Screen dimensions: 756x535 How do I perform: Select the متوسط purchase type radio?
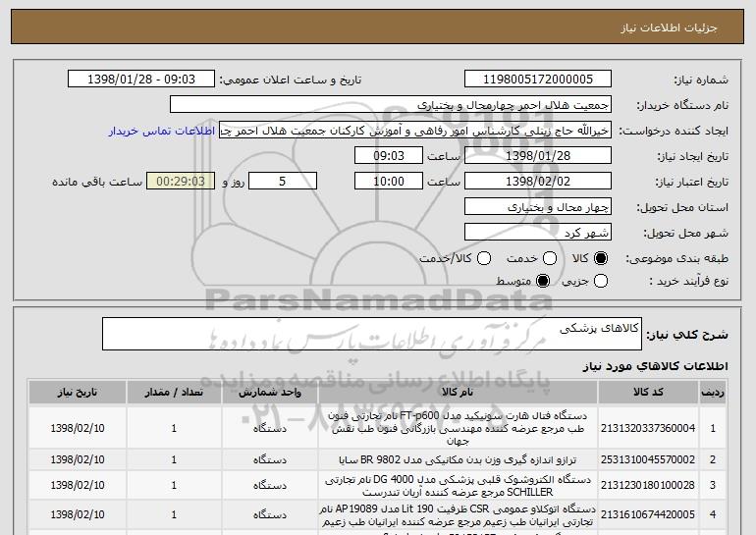543,281
